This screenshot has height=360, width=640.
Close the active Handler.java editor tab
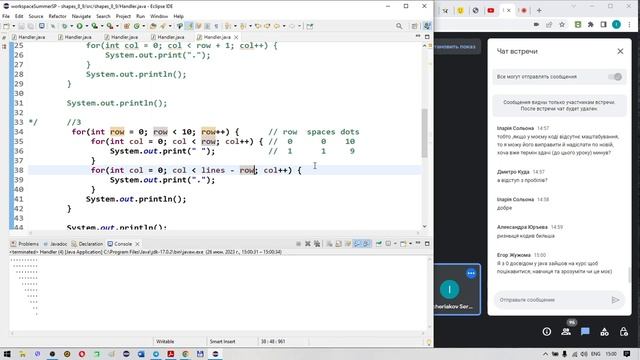click(x=236, y=37)
